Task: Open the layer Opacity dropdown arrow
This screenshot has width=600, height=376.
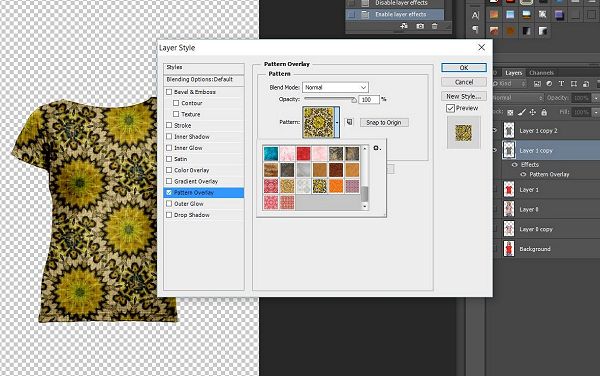Action: [595, 98]
